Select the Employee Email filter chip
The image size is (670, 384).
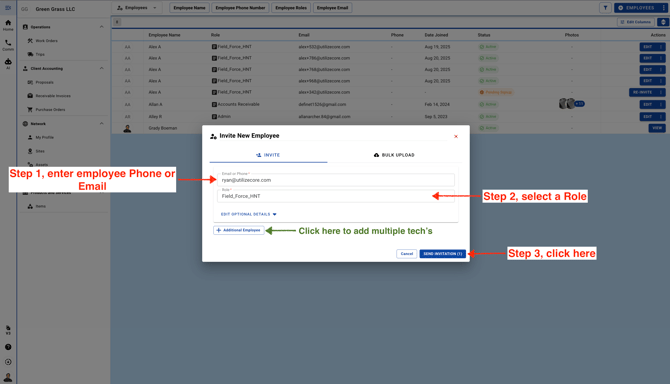point(332,8)
